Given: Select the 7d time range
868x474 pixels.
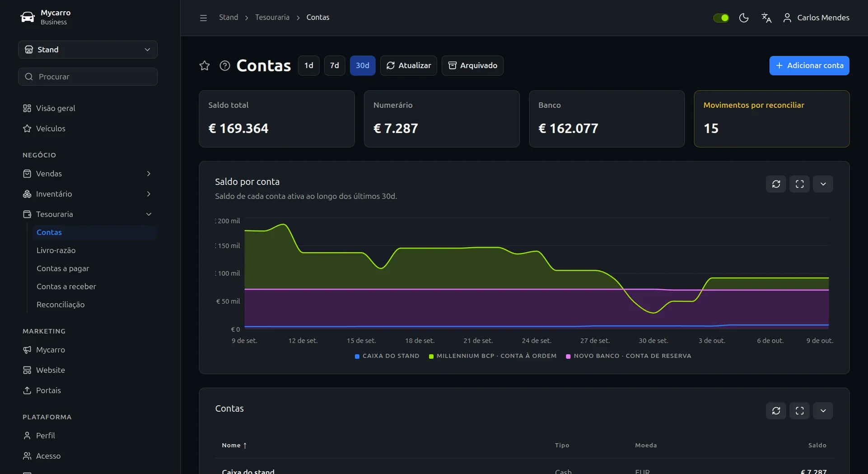Looking at the screenshot, I should coord(334,66).
